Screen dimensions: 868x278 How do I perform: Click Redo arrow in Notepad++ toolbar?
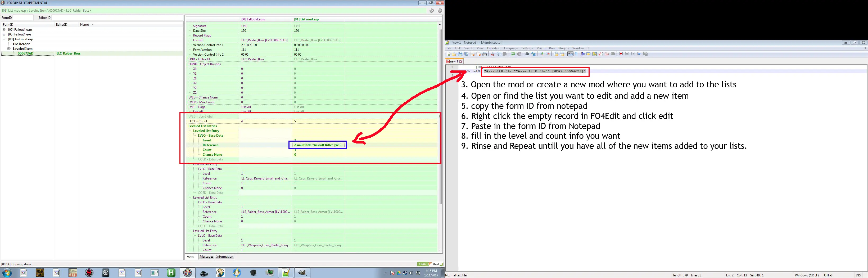tap(519, 54)
